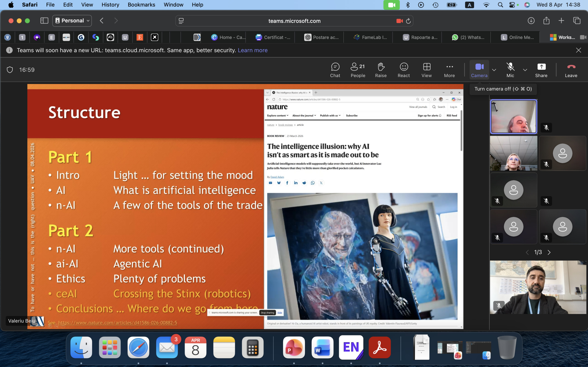Leave the meeting
Image resolution: width=588 pixels, height=367 pixels.
[571, 70]
